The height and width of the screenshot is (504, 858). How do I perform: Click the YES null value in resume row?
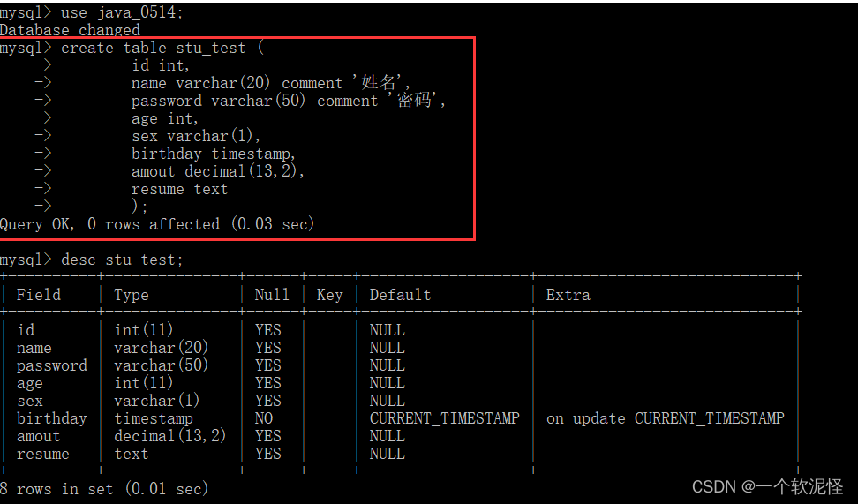pyautogui.click(x=268, y=454)
